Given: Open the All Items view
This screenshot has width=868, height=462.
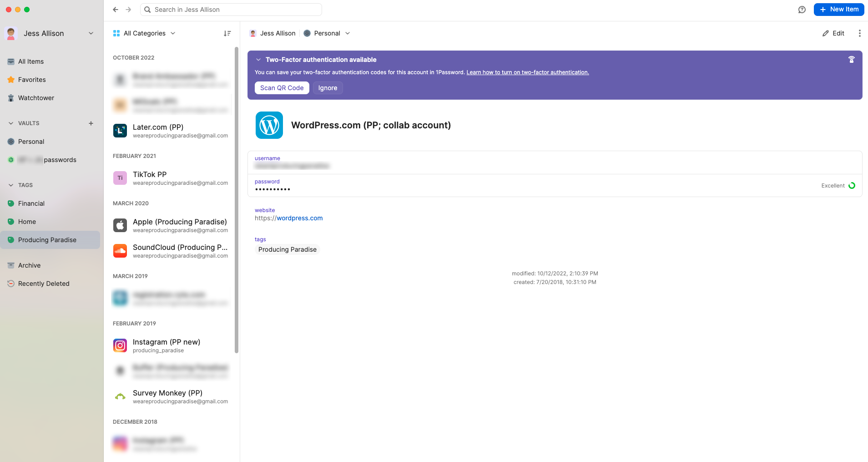Looking at the screenshot, I should pos(30,61).
